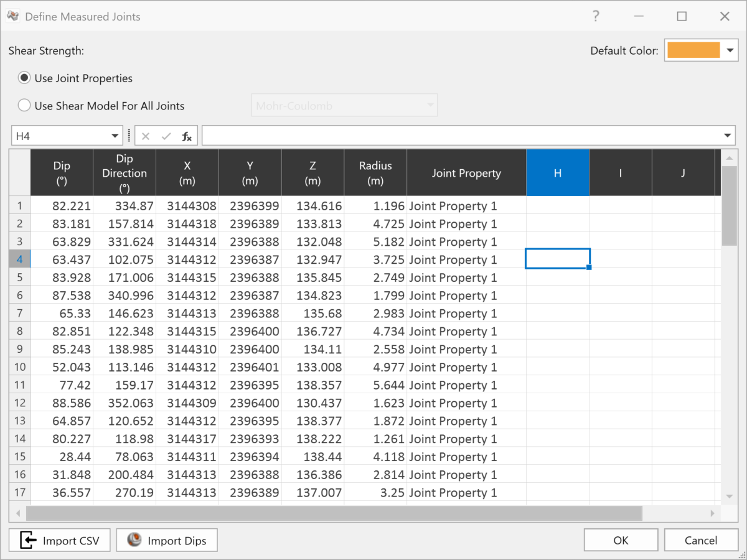Click cell with Dip value 82.221
Screen dimensions: 747x560
62,206
